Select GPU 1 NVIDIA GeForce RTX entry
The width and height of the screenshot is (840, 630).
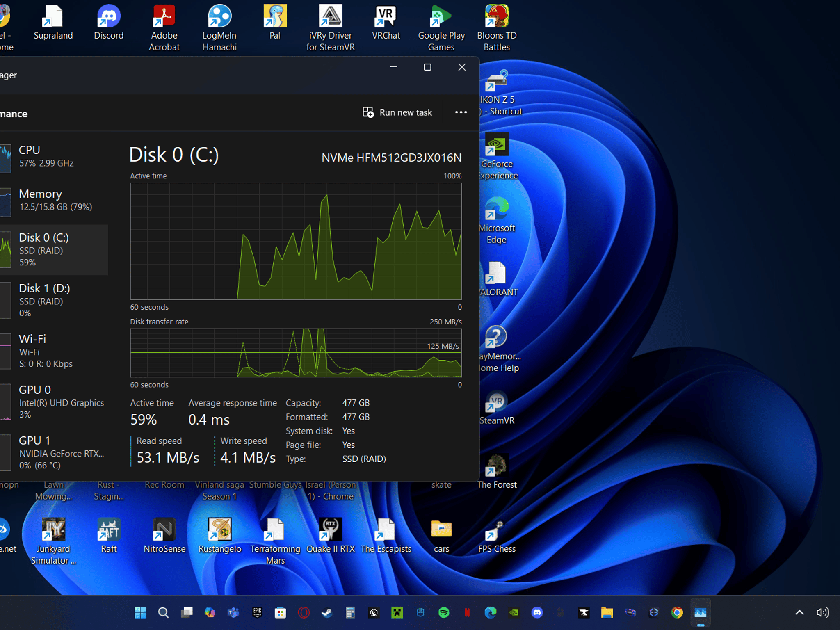pos(54,453)
